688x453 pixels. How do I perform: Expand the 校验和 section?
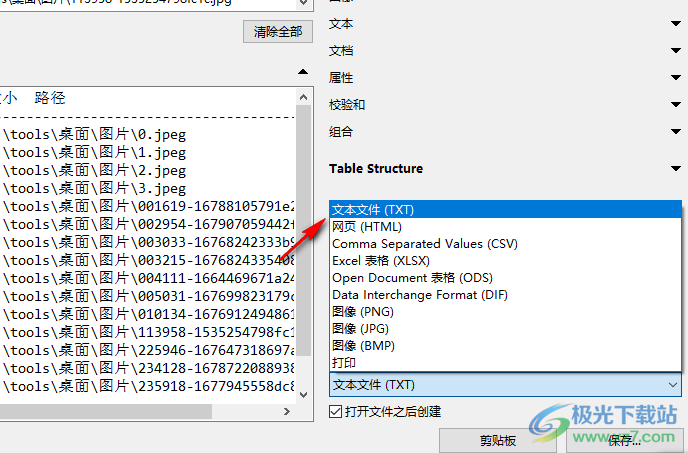(676, 104)
